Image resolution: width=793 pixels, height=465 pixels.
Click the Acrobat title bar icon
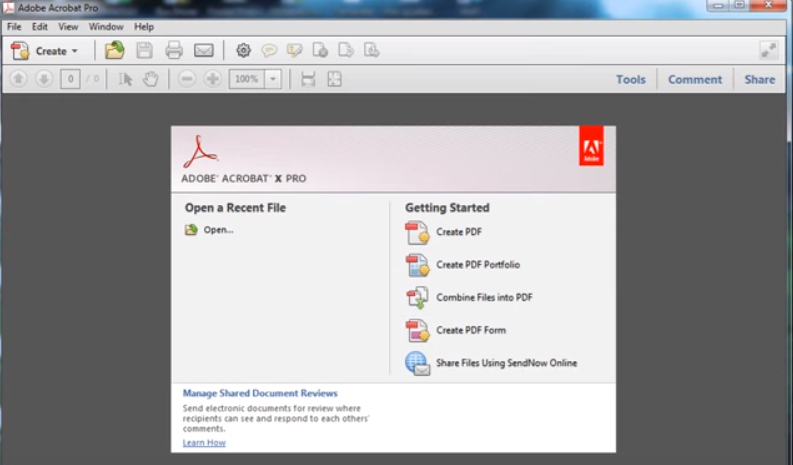click(9, 8)
